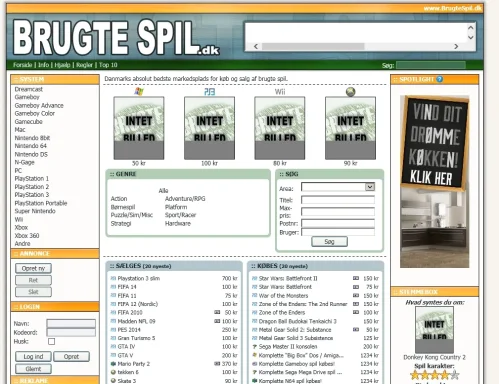Viewport: 499px width, 384px height.
Task: Select Nintendo 64 in the System list
Action: [31, 146]
